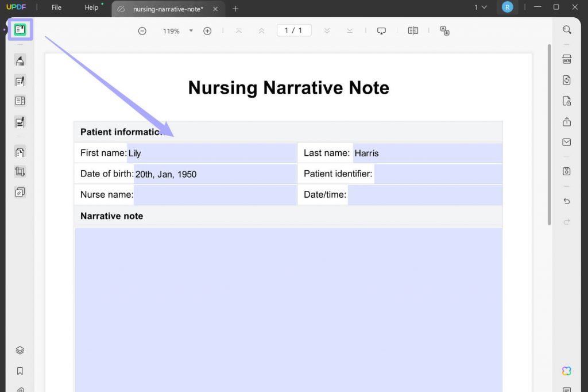The width and height of the screenshot is (588, 392).
Task: Click the plus button to open a new tab
Action: 235,9
